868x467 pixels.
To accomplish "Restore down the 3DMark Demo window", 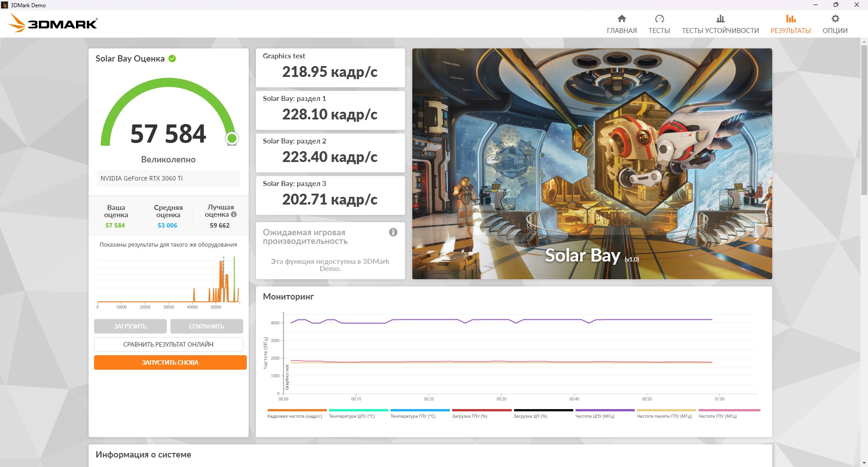I will (x=836, y=5).
